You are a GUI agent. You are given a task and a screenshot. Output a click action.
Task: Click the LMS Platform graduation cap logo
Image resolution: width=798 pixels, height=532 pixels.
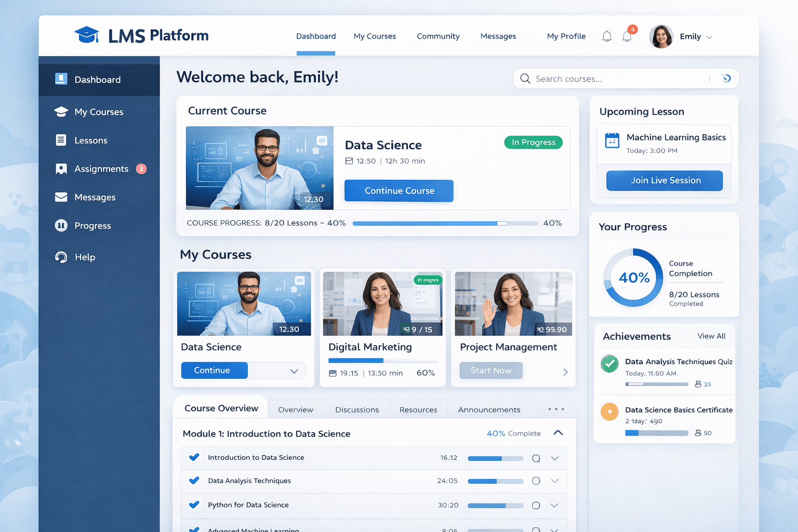[87, 35]
